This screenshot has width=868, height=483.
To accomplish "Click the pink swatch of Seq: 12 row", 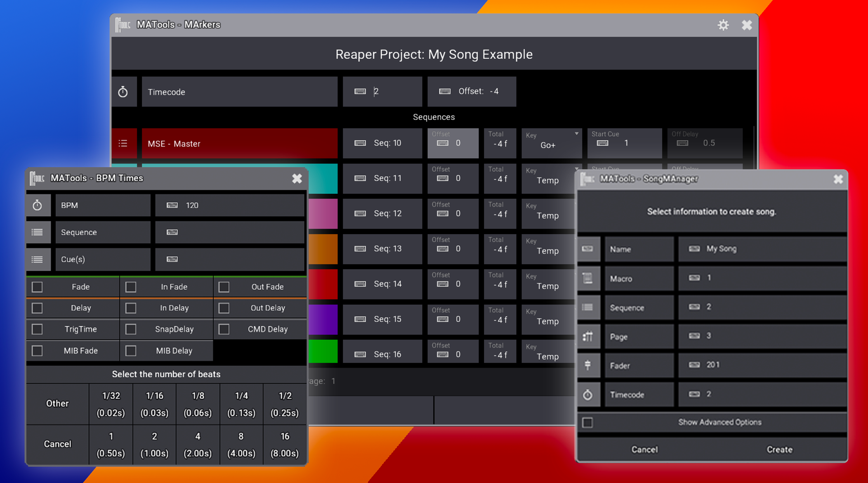I will [323, 214].
